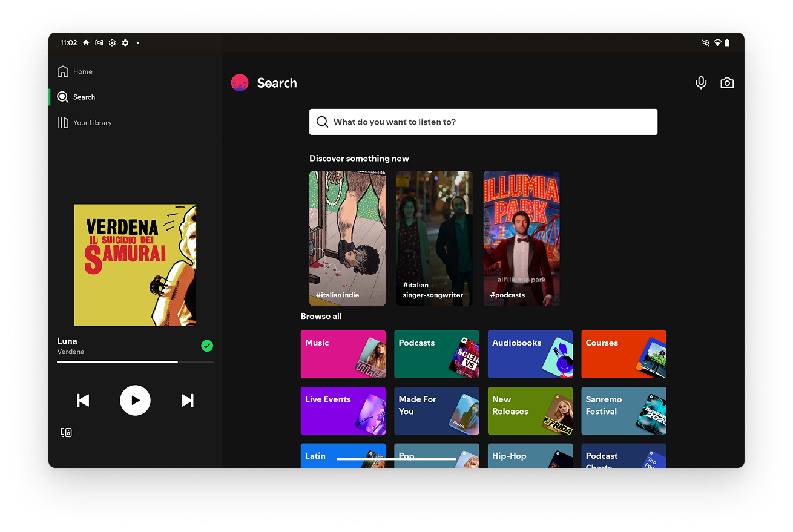Open the Latin category tile
793x532 pixels.
tap(343, 455)
